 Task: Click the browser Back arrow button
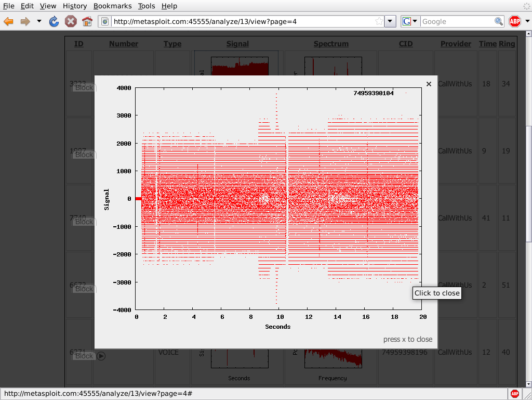point(9,21)
